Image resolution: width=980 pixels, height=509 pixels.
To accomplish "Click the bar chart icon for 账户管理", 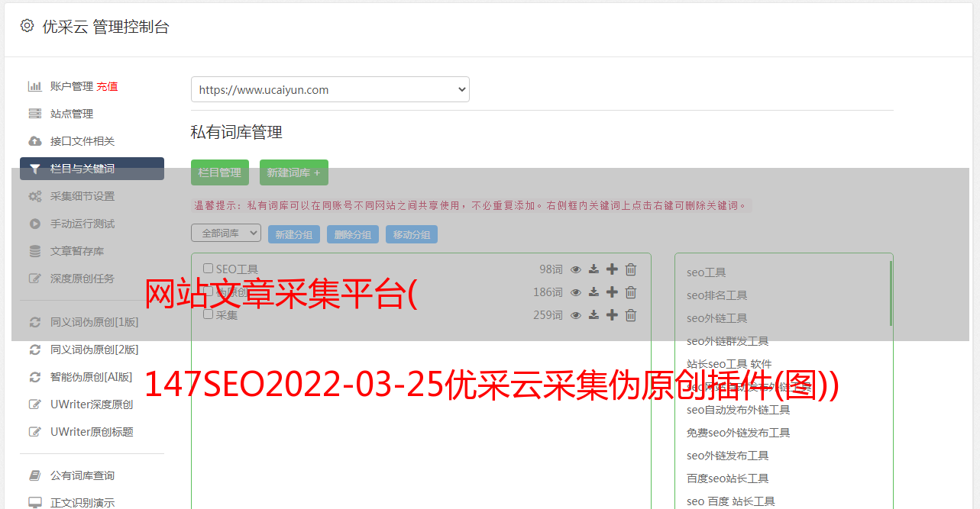I will click(35, 86).
